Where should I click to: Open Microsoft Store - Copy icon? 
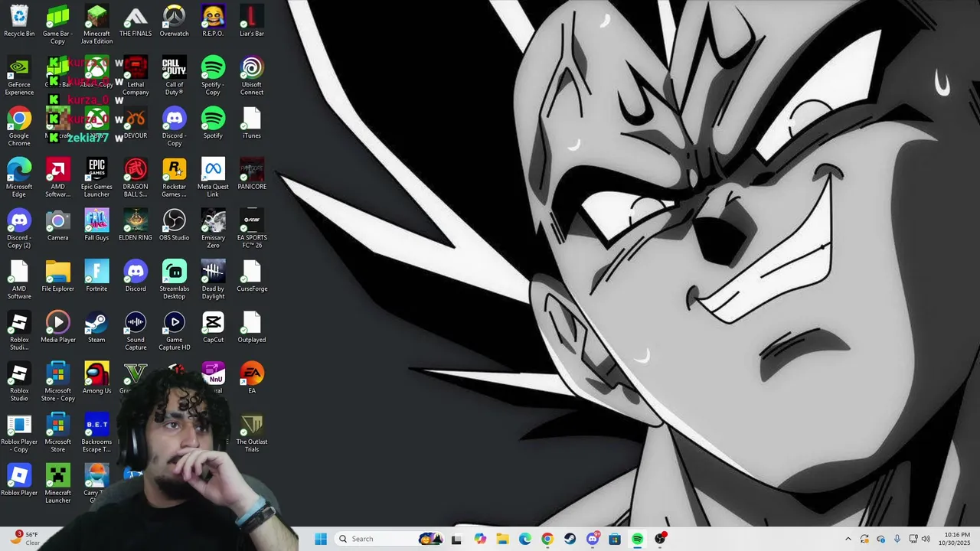(x=57, y=381)
